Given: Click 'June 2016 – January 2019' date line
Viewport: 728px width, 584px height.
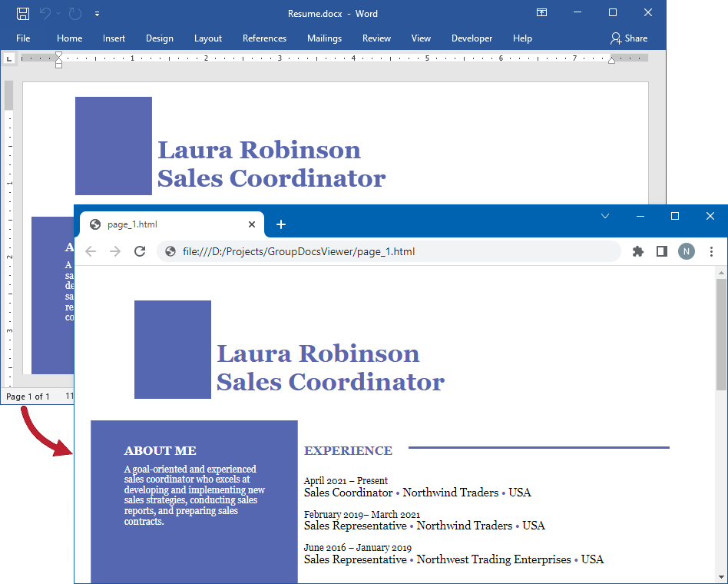Looking at the screenshot, I should tap(358, 547).
